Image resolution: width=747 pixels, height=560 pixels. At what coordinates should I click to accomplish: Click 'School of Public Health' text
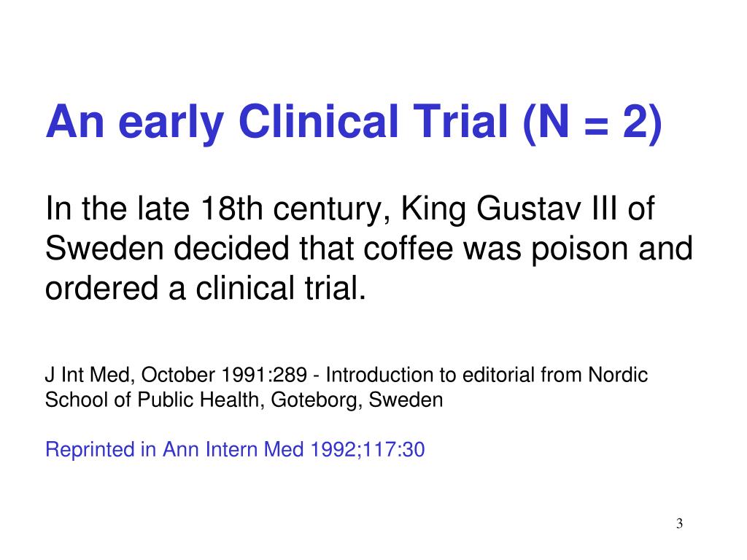(x=152, y=400)
